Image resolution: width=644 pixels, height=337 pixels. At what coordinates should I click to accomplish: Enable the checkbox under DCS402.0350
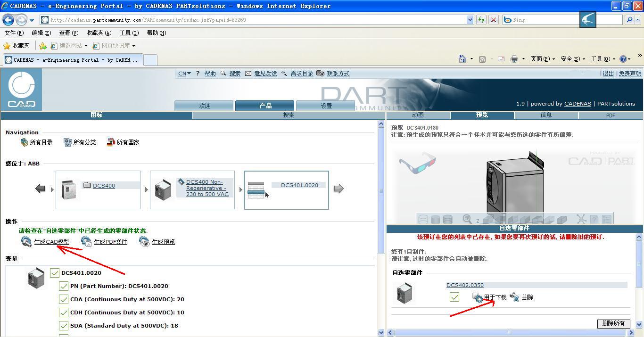point(454,297)
